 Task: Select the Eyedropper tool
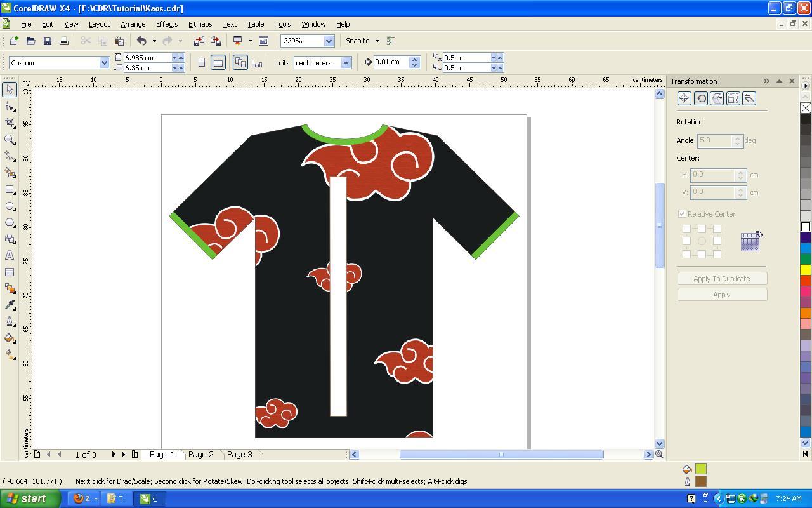point(10,305)
